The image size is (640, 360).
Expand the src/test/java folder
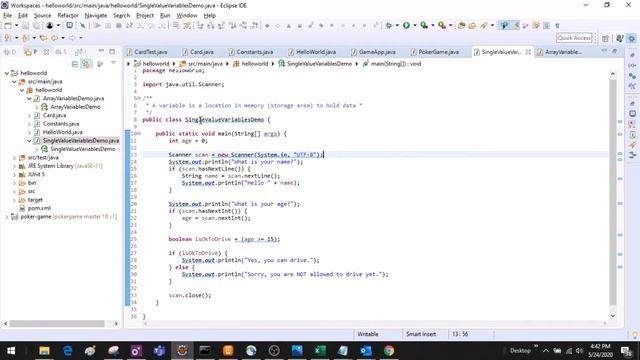[14, 158]
